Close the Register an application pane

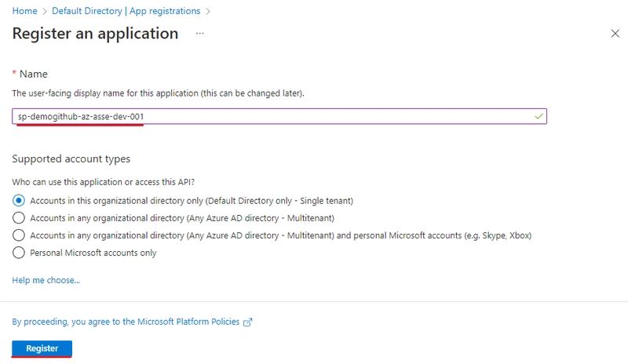(x=615, y=33)
